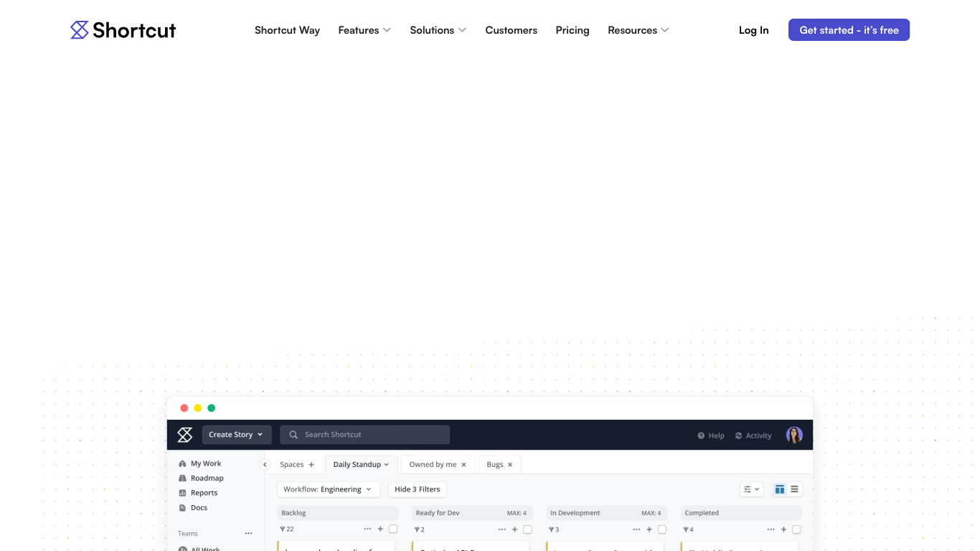Open In Development column options
Screen dimensions: 980x551
pos(636,529)
